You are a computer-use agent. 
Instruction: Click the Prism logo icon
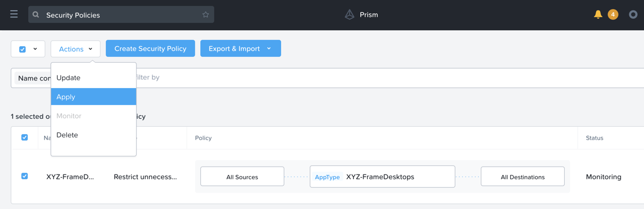click(349, 15)
